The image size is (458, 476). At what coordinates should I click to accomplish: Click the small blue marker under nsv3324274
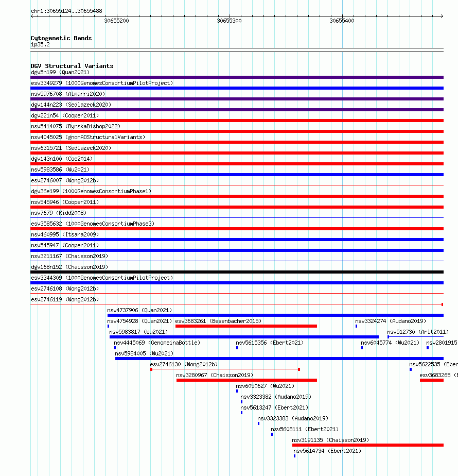tap(357, 326)
